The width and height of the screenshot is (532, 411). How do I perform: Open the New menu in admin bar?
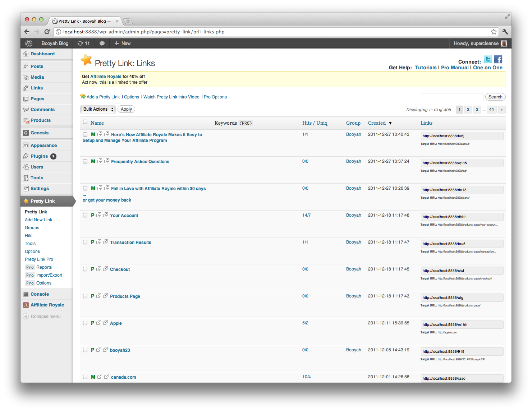[x=122, y=43]
